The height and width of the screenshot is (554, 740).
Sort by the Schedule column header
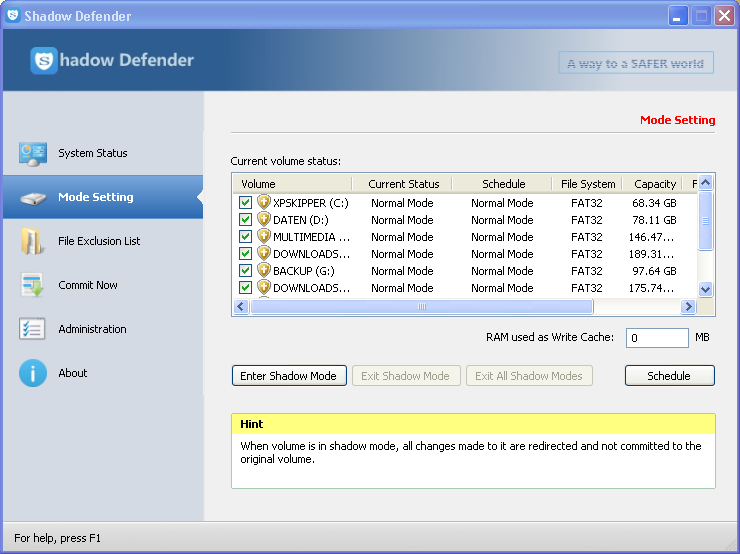[502, 184]
